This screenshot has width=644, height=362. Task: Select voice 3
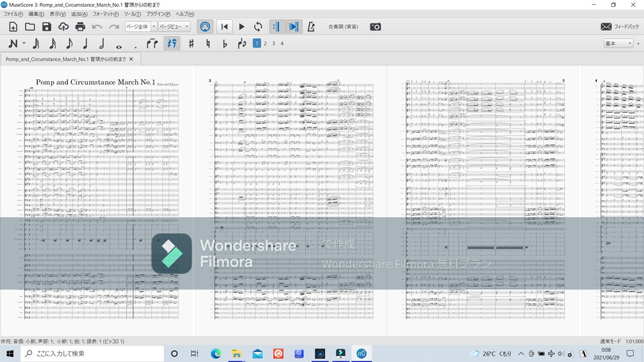pos(274,43)
